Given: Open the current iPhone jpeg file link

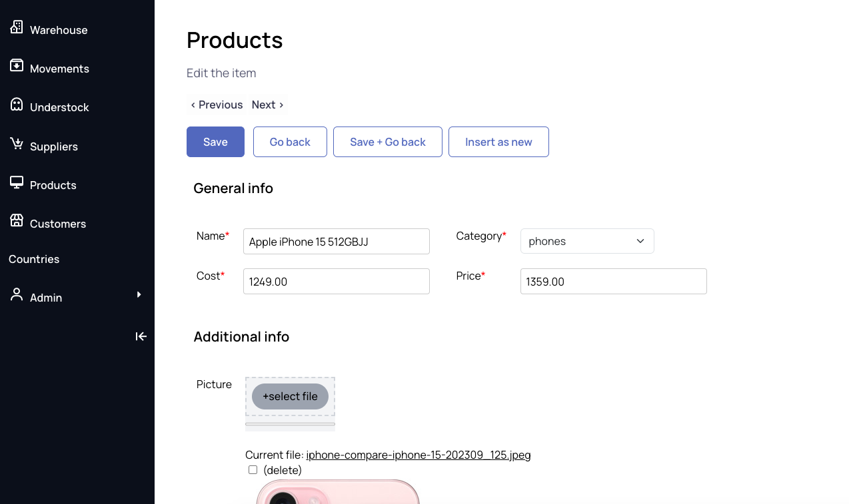Looking at the screenshot, I should click(418, 455).
